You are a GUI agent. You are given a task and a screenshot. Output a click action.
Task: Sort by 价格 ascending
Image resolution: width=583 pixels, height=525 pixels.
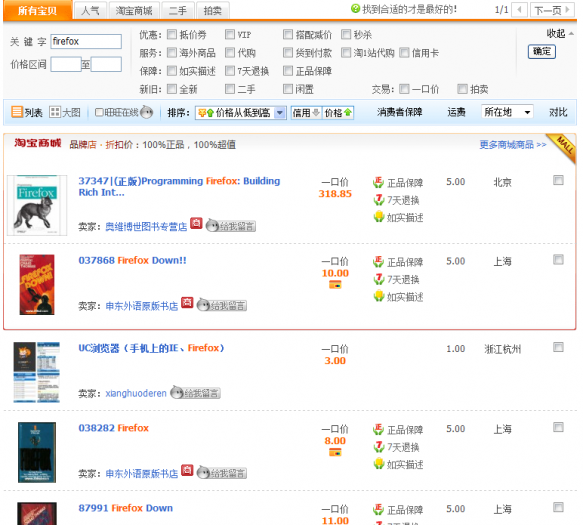338,112
